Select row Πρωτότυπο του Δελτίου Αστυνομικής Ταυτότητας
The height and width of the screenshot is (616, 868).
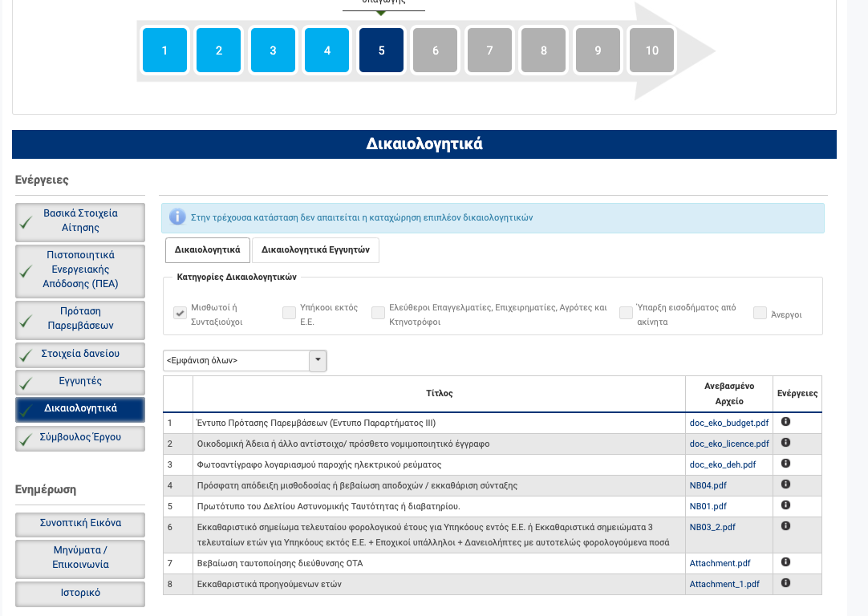coord(328,506)
